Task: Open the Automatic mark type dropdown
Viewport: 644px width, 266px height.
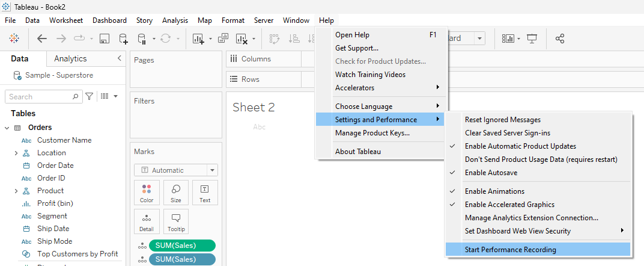Action: tap(176, 170)
